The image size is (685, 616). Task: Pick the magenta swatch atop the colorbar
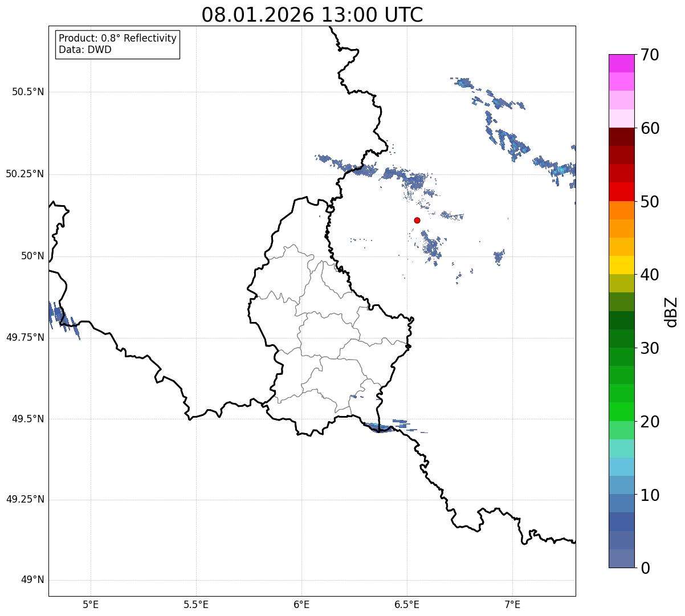point(622,63)
